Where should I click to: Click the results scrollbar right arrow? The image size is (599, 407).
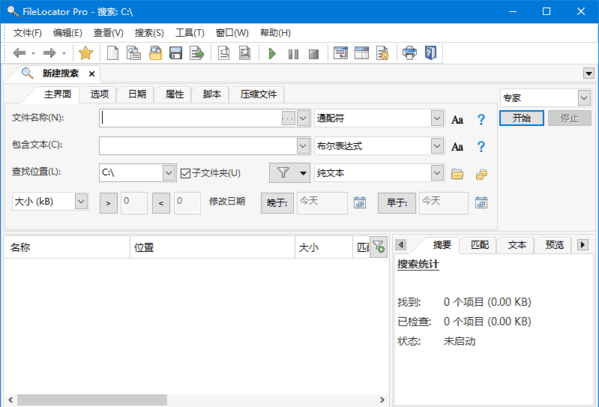click(x=382, y=400)
